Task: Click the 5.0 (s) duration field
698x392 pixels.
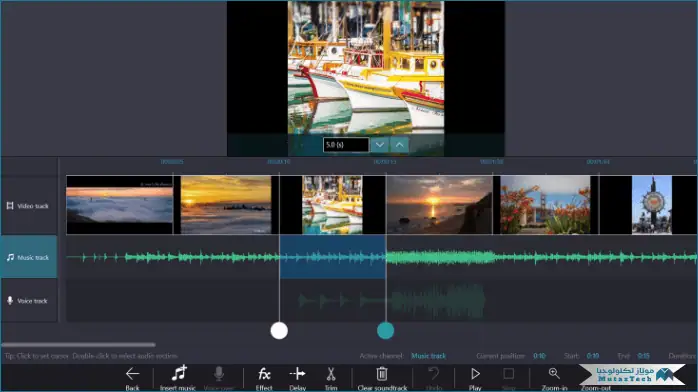Action: (x=346, y=145)
